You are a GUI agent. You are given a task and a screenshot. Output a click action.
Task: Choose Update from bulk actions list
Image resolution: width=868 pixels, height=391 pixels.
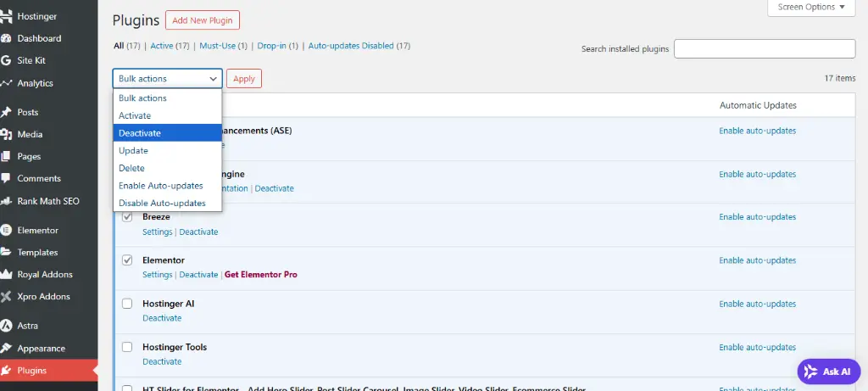(167, 151)
